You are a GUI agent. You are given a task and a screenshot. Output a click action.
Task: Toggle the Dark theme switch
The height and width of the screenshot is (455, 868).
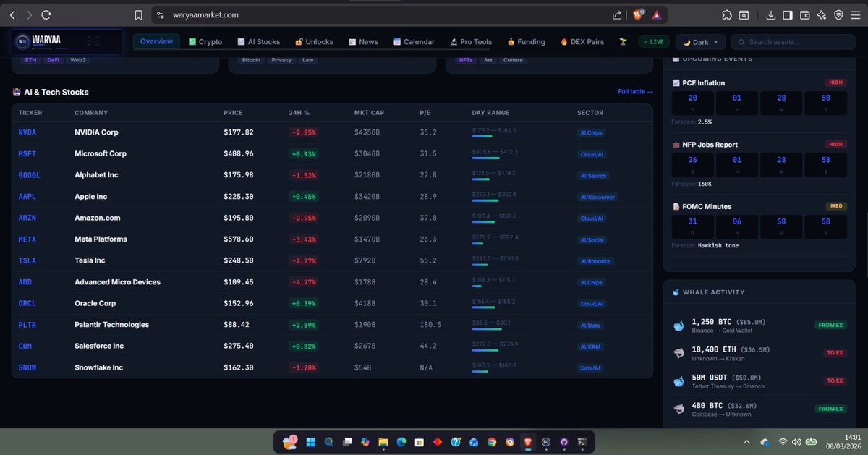pyautogui.click(x=700, y=42)
